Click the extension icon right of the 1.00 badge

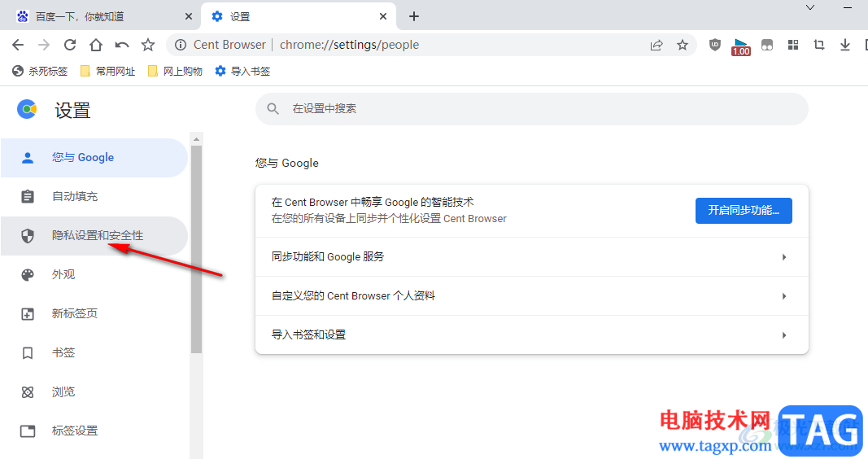click(766, 45)
